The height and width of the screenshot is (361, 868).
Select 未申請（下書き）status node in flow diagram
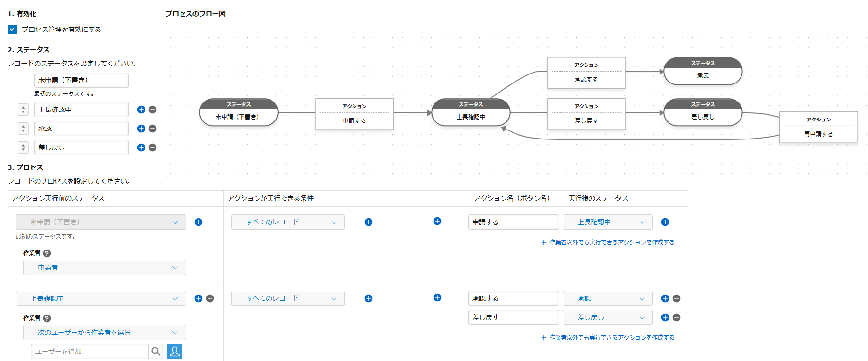pyautogui.click(x=239, y=112)
